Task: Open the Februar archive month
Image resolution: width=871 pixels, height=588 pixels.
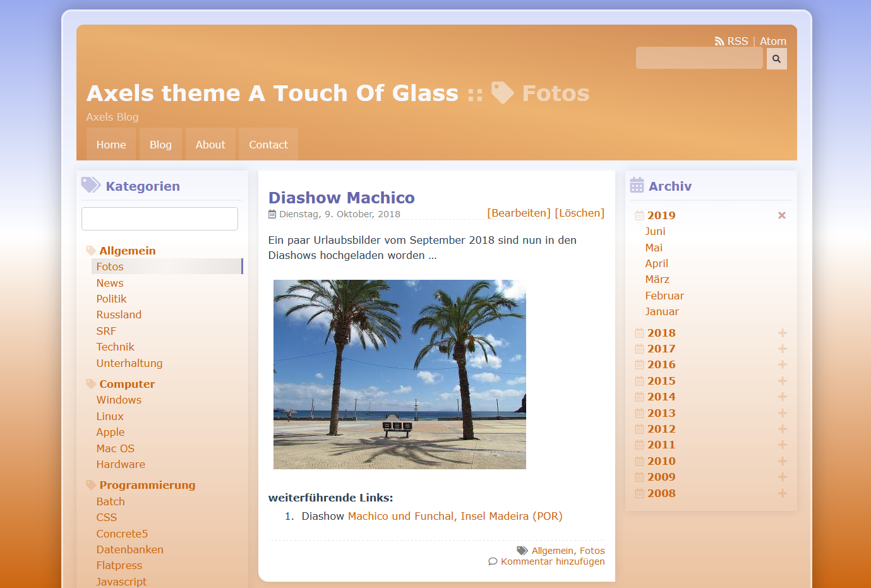Action: pos(664,296)
